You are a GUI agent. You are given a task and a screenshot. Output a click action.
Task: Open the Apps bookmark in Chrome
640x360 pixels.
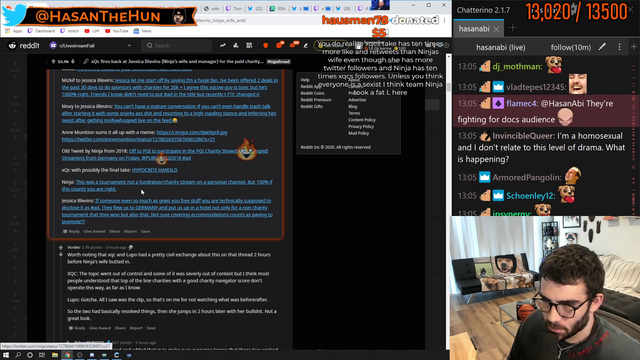(x=14, y=31)
